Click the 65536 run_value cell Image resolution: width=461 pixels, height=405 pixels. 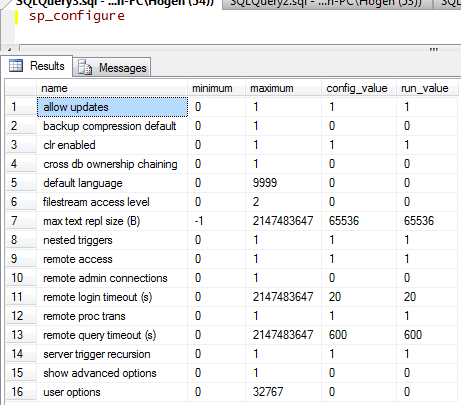(x=427, y=221)
